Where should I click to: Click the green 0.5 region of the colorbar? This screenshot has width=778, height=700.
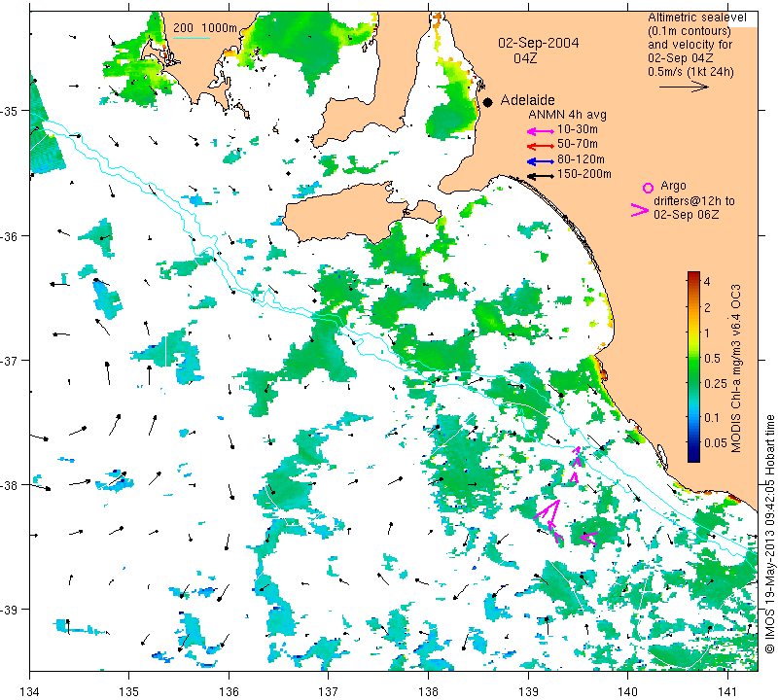coord(693,358)
